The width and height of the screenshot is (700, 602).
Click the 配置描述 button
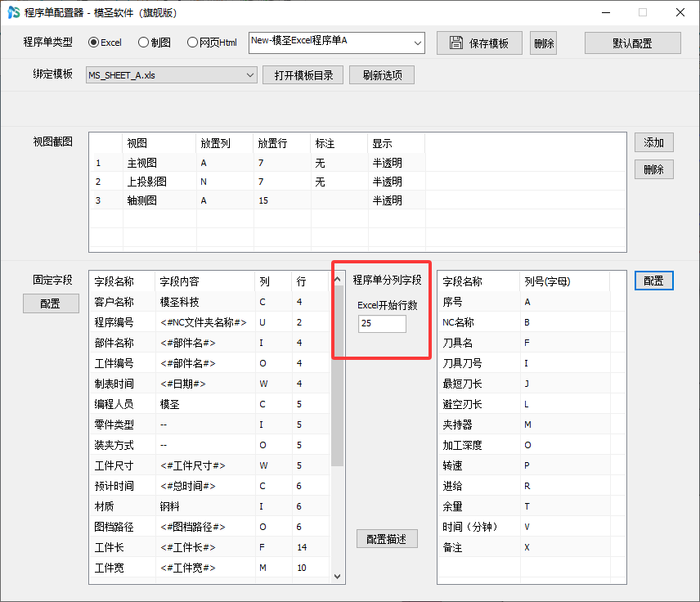tap(387, 539)
